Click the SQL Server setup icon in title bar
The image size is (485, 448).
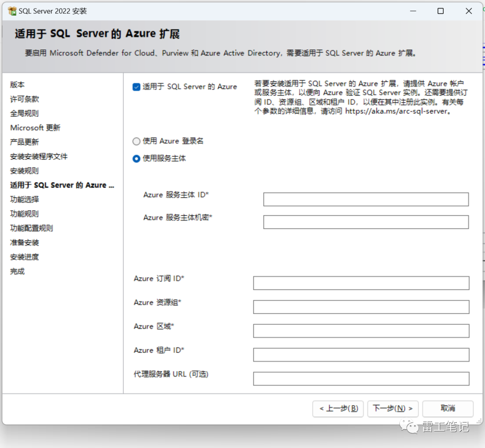coord(12,11)
